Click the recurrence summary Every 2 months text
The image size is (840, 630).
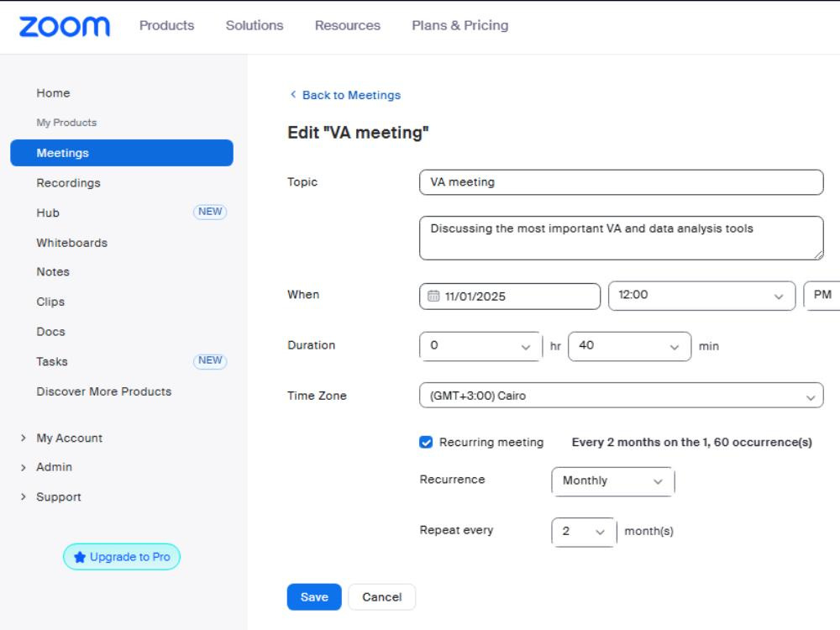691,442
